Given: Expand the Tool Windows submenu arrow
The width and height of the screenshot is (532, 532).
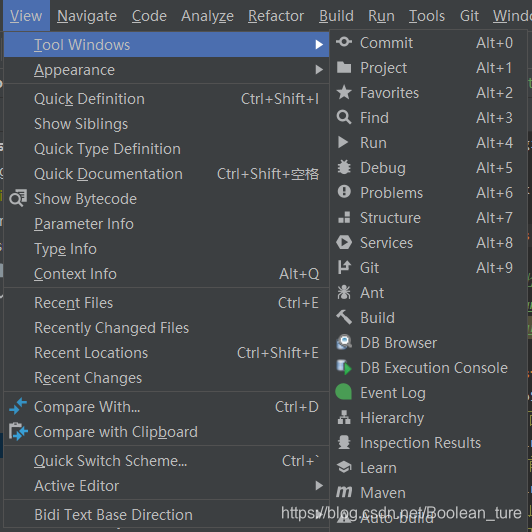Looking at the screenshot, I should pyautogui.click(x=319, y=44).
